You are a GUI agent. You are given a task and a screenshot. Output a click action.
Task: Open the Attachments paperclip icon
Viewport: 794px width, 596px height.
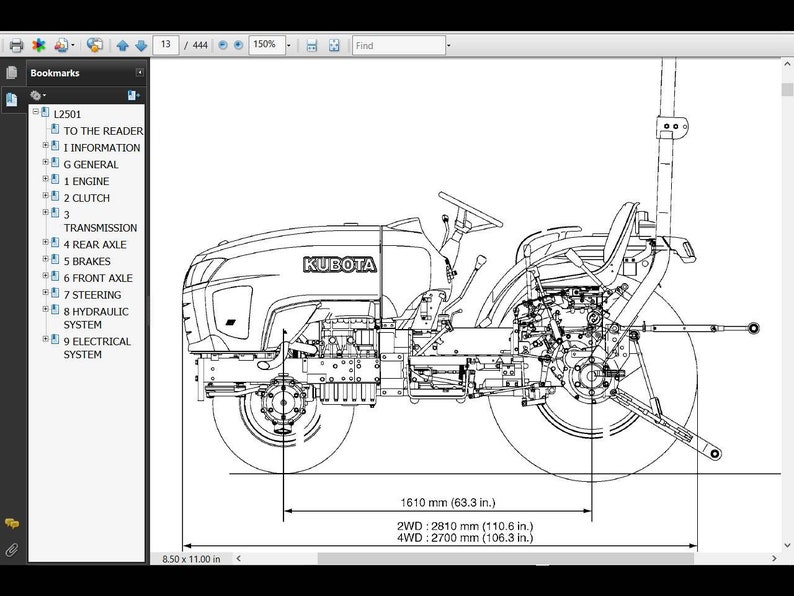point(11,550)
